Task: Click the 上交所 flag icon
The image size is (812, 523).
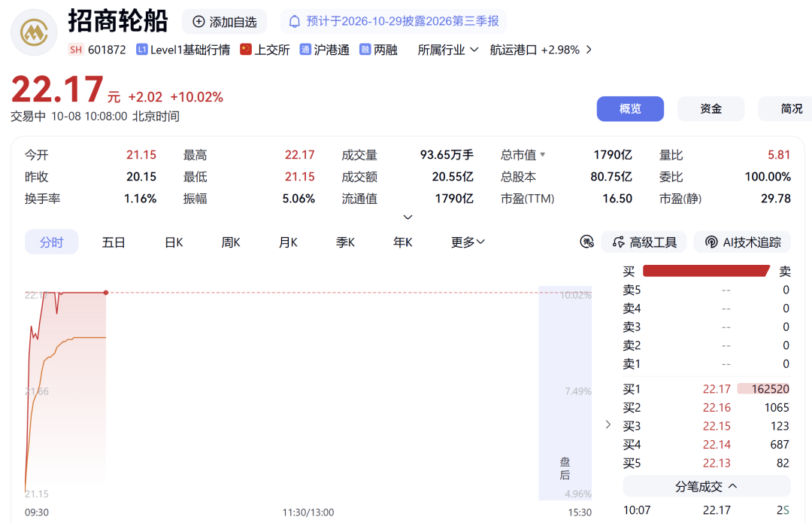Action: (245, 50)
